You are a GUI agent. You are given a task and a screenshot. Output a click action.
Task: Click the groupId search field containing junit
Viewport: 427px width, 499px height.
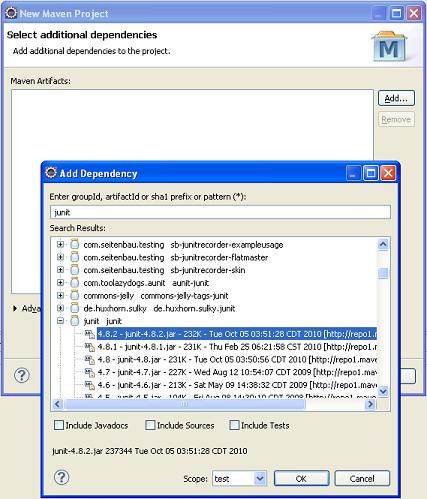(220, 212)
